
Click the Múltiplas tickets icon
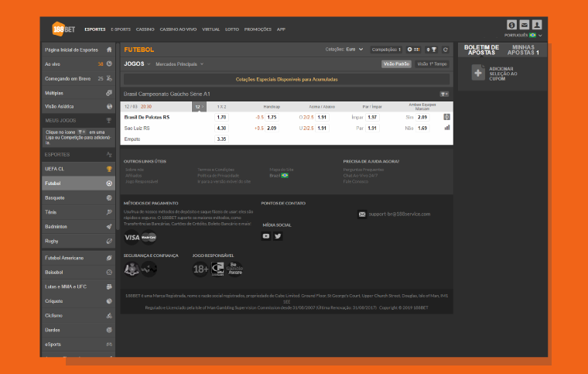click(x=109, y=93)
